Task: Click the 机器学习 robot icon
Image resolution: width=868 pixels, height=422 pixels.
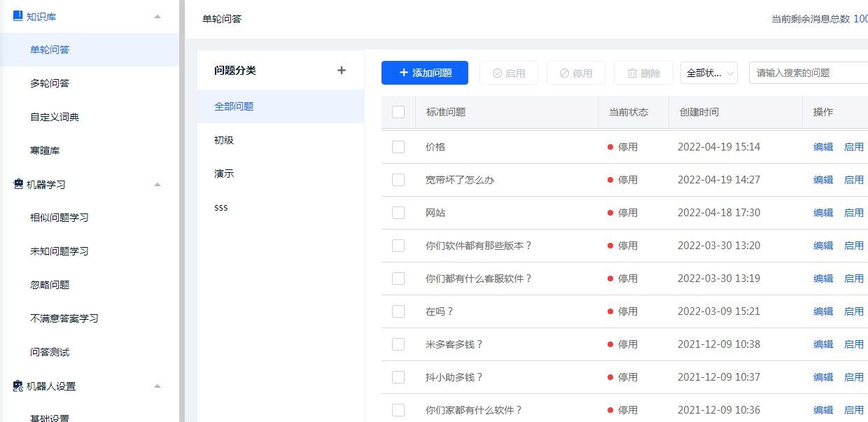Action: point(18,184)
